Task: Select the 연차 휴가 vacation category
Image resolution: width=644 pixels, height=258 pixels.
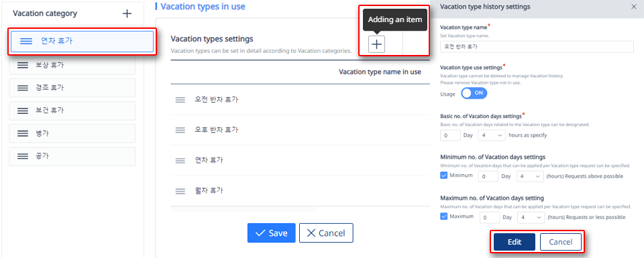Action: [82, 41]
